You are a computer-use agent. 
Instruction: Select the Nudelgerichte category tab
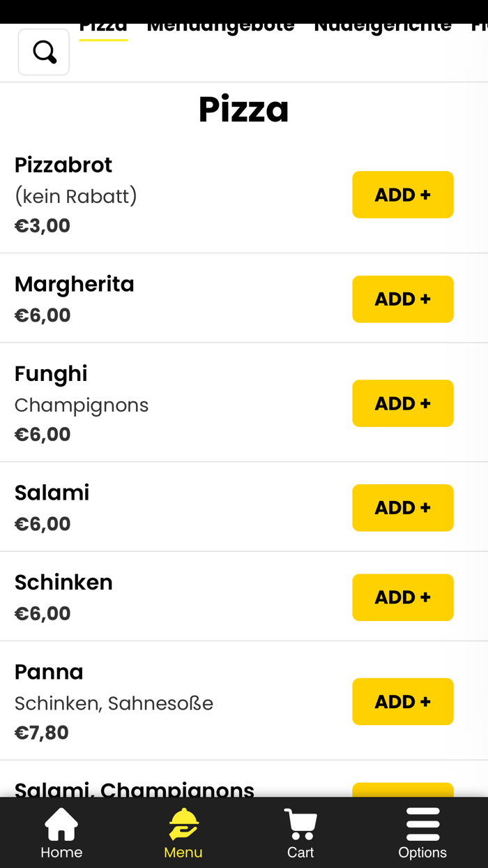383,28
